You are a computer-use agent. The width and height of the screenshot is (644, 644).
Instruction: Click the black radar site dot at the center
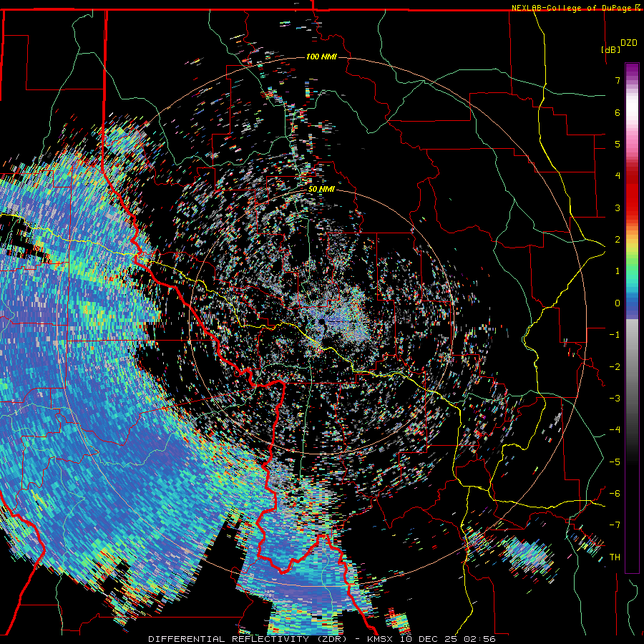(x=321, y=322)
